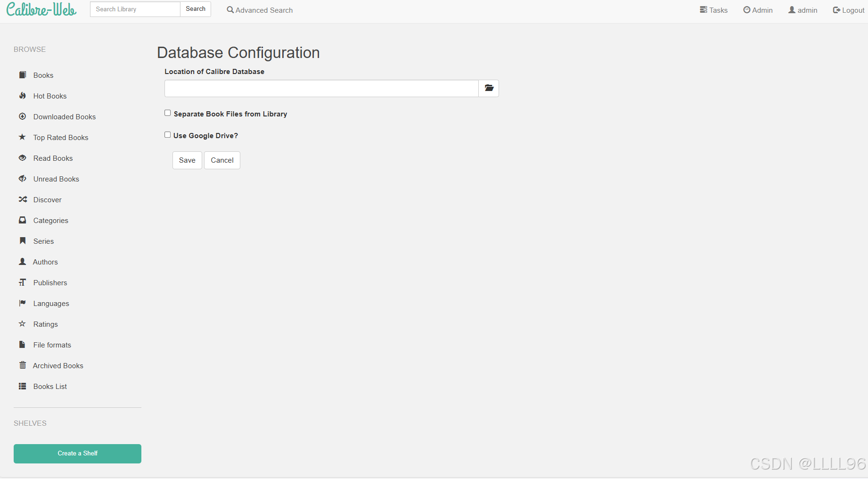Open the admin user profile
The image size is (868, 479).
[x=803, y=10]
